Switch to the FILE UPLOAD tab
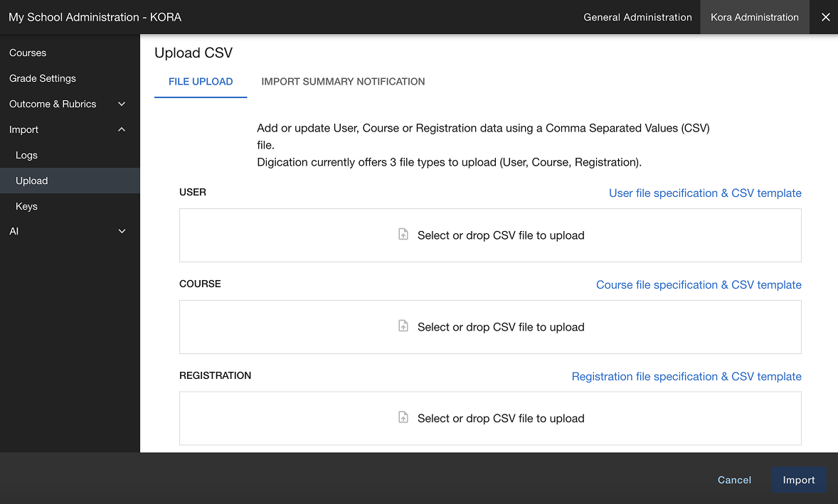The height and width of the screenshot is (504, 838). tap(201, 82)
